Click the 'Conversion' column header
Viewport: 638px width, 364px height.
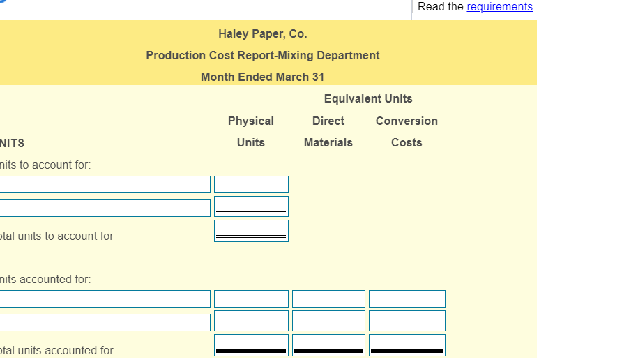[x=407, y=121]
